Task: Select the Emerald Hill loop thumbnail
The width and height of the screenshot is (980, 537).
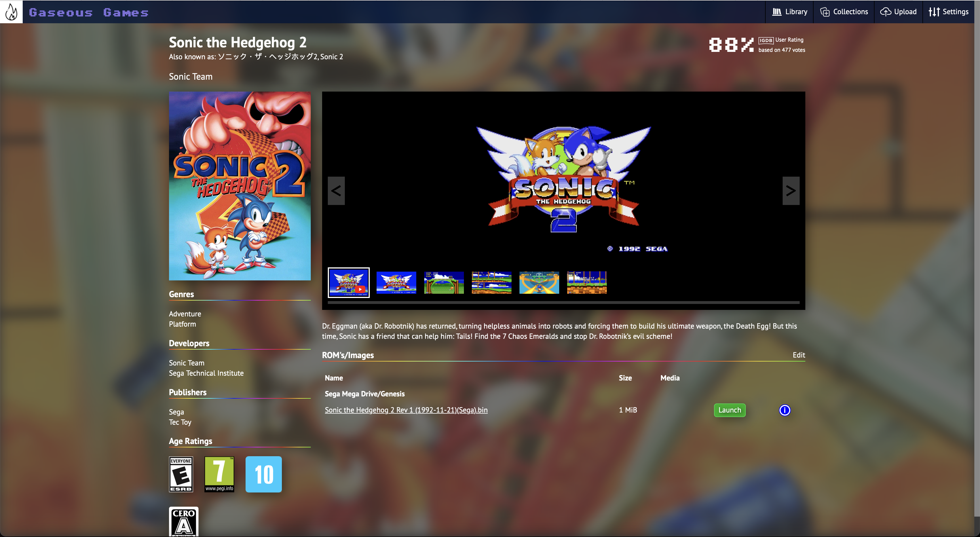Action: [443, 283]
